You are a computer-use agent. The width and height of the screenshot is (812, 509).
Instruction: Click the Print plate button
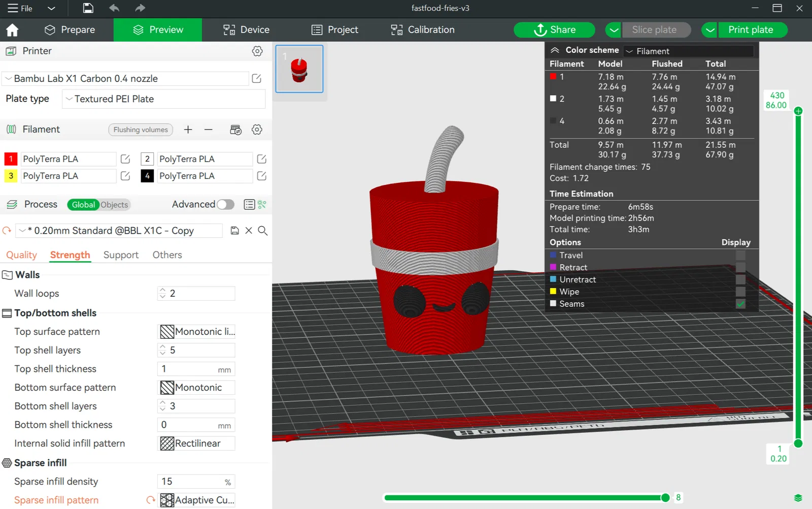click(x=750, y=30)
